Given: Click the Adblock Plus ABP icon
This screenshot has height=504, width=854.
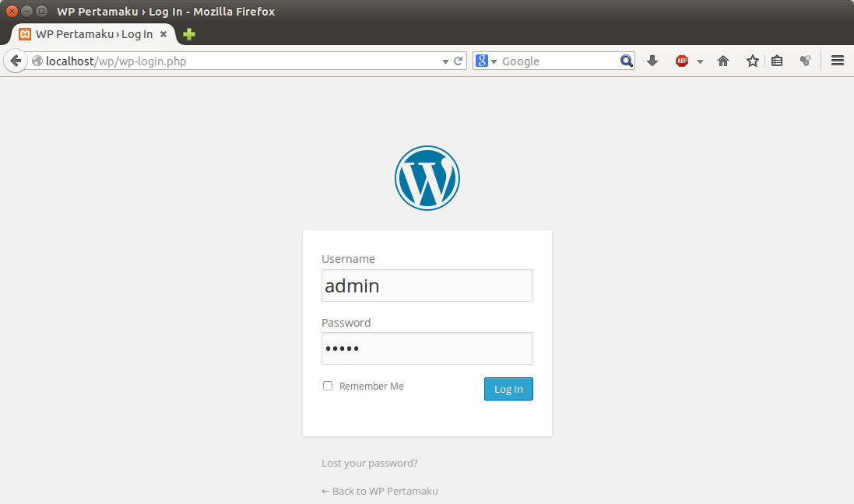Looking at the screenshot, I should [x=682, y=61].
